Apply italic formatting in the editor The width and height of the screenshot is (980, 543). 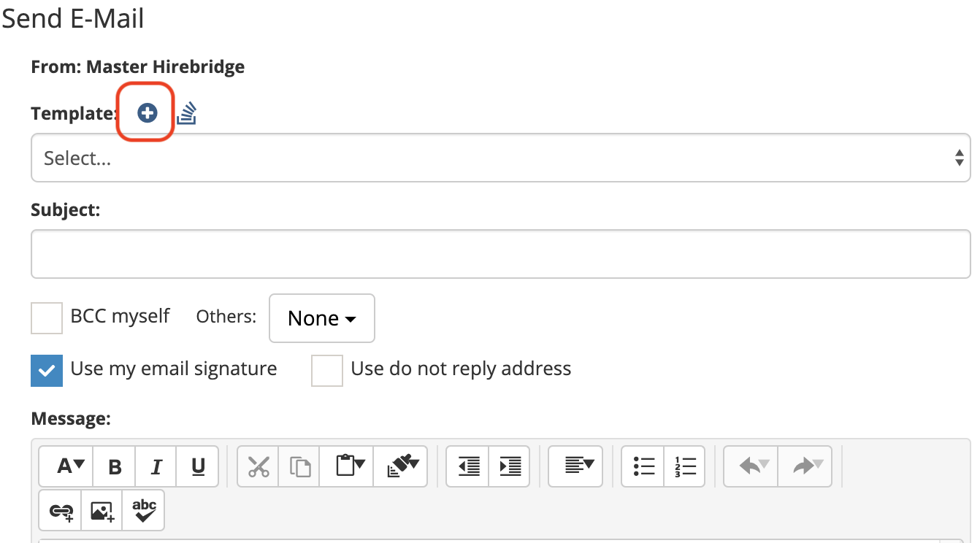[x=156, y=466]
